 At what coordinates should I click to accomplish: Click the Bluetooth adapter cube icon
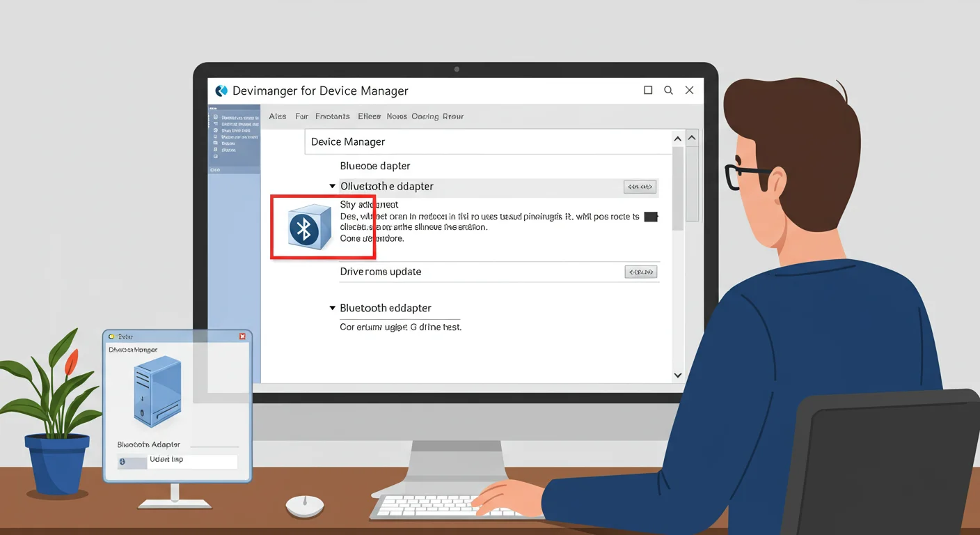[x=310, y=227]
